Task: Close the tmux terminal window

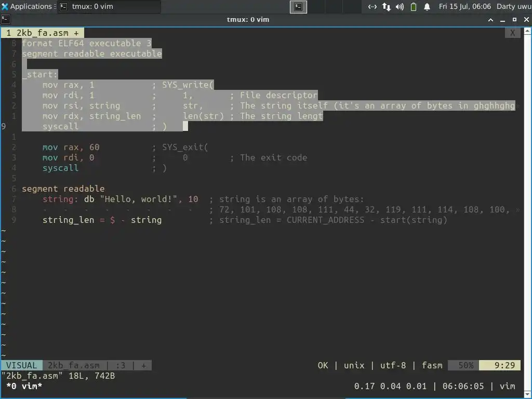Action: point(526,20)
